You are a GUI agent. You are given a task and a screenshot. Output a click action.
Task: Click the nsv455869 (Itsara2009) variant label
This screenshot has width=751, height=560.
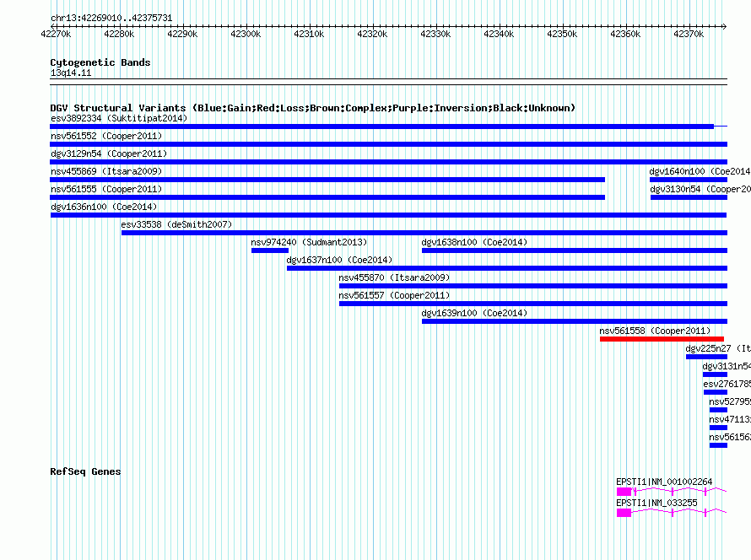coord(106,171)
